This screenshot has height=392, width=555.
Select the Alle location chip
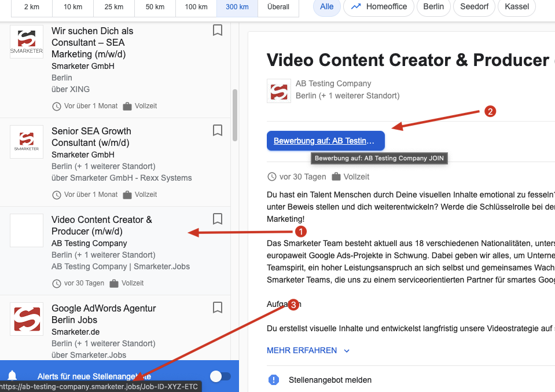click(x=327, y=7)
